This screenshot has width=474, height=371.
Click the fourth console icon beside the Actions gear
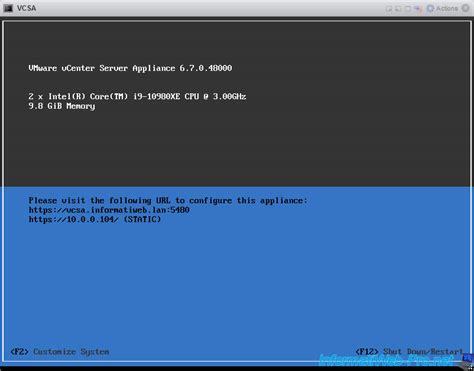coord(418,9)
